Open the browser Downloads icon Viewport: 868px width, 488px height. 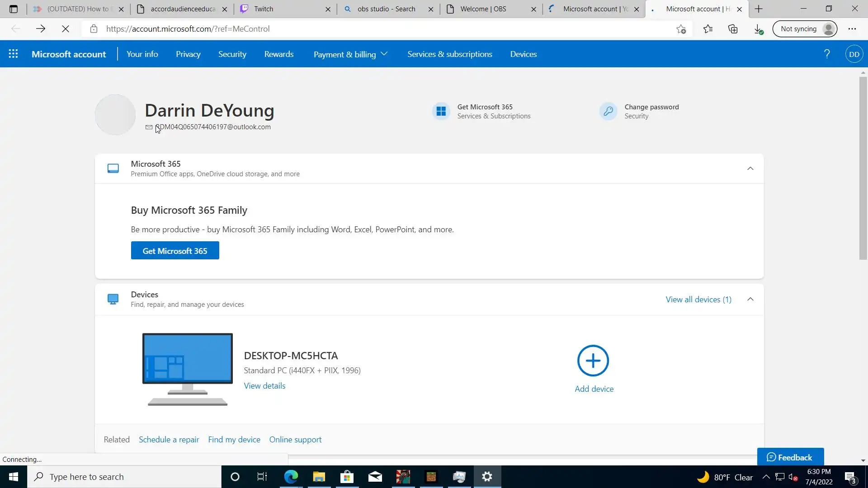pyautogui.click(x=758, y=29)
